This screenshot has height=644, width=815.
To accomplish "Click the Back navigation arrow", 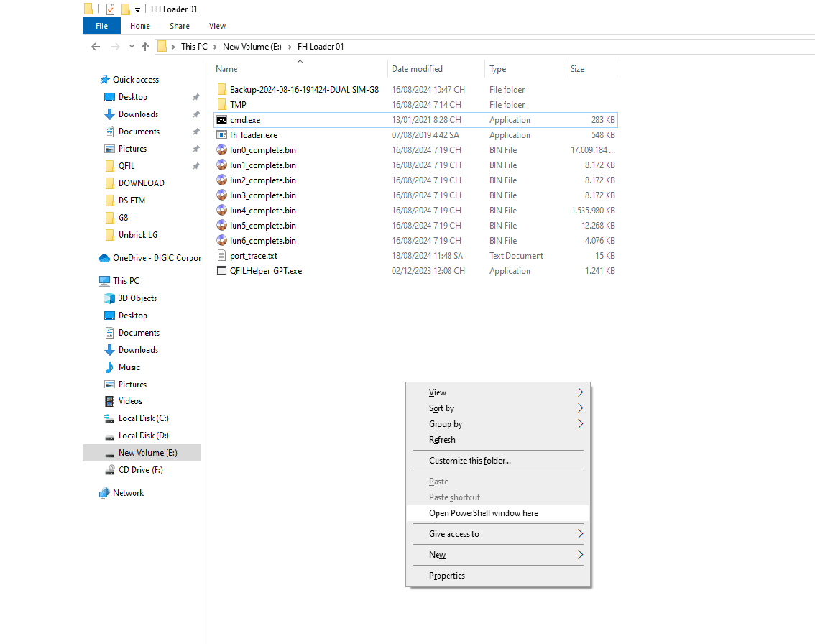I will (96, 47).
